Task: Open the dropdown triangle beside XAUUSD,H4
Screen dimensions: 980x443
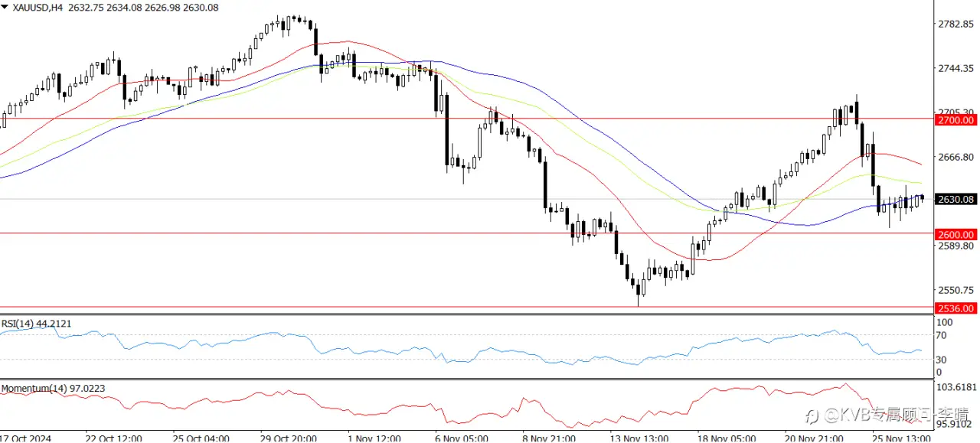Action: coord(6,8)
